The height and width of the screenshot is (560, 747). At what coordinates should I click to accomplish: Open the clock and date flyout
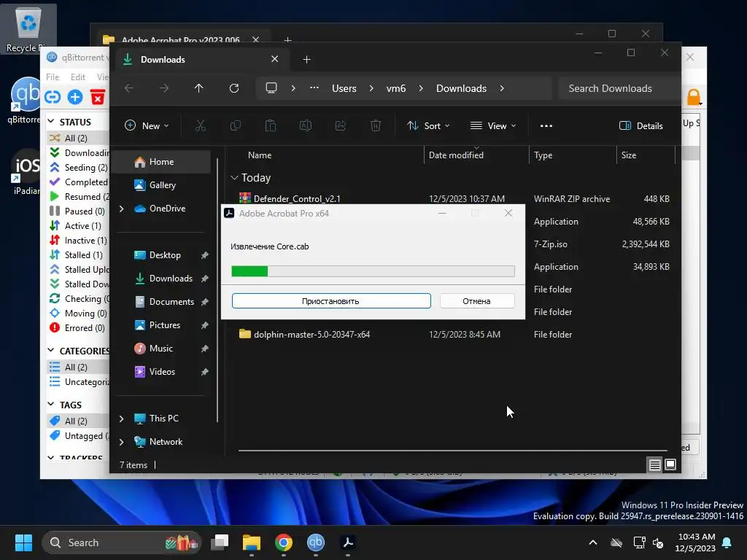[695, 542]
